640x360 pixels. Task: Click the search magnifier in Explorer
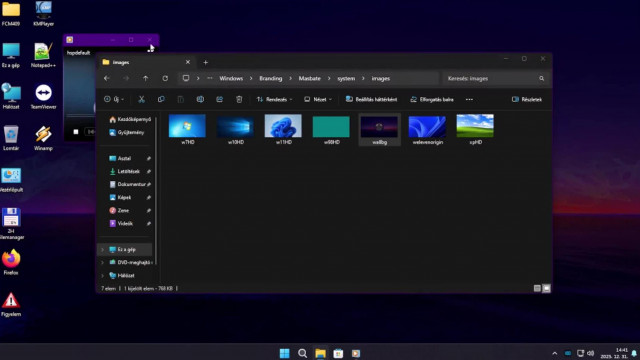tap(542, 78)
